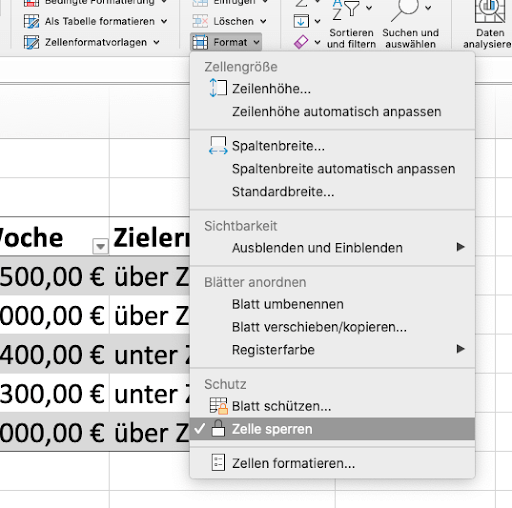512x508 pixels.
Task: Open the filter dropdown in the Woche header
Action: tap(100, 246)
